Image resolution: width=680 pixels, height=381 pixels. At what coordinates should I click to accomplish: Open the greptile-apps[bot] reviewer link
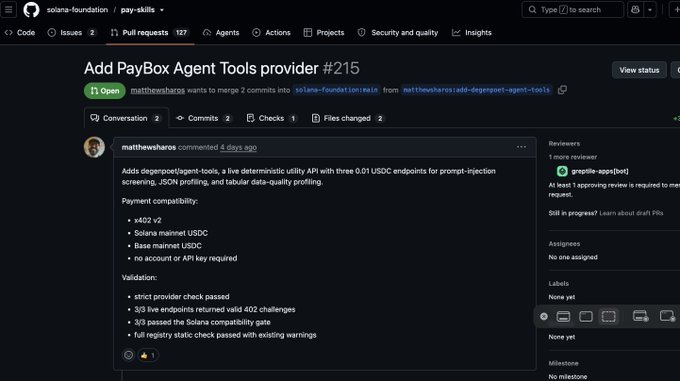tap(600, 171)
